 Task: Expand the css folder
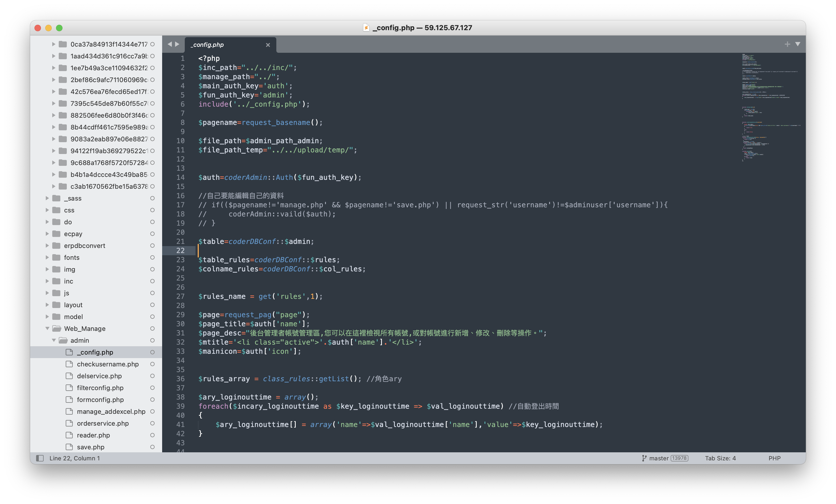(x=47, y=210)
